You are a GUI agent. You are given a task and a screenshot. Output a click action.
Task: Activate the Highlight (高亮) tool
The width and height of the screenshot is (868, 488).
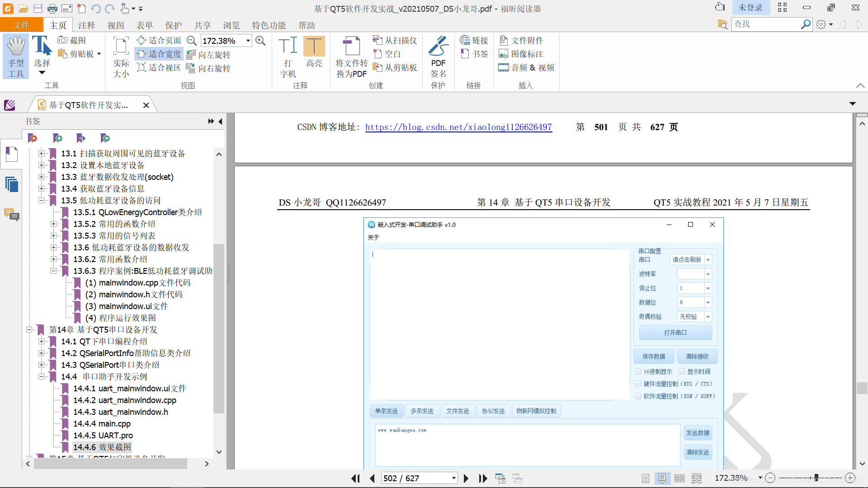tap(314, 46)
